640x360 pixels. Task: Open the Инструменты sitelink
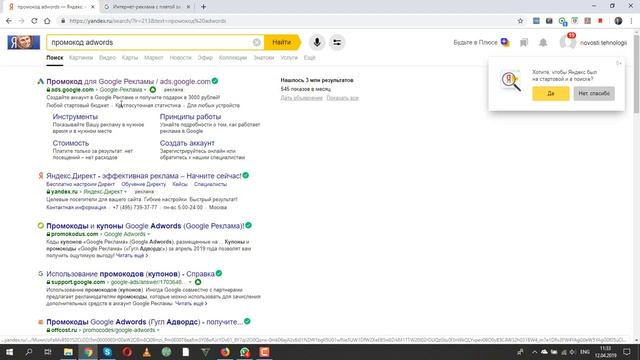[x=75, y=117]
